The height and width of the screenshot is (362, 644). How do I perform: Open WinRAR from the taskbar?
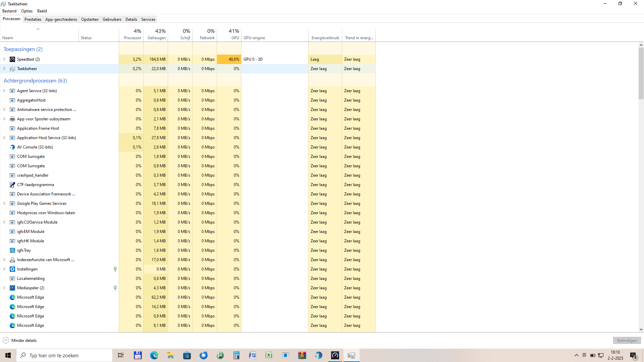pos(302,355)
